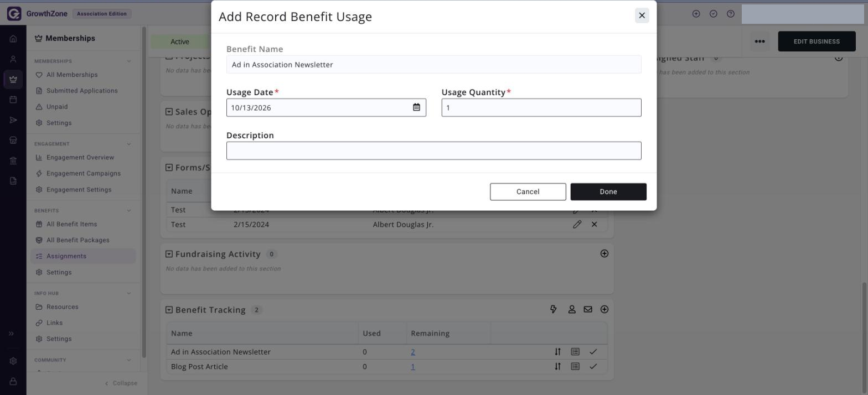Collapse the Sales Op section
Image resolution: width=868 pixels, height=395 pixels.
coord(169,112)
